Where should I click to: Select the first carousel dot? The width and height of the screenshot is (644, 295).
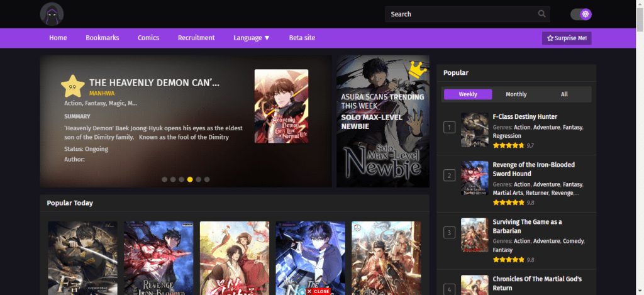164,179
